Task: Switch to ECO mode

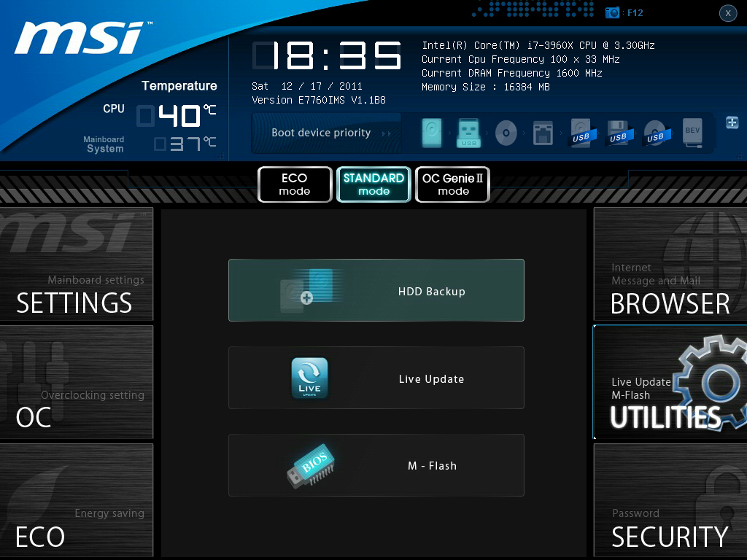Action: (x=295, y=184)
